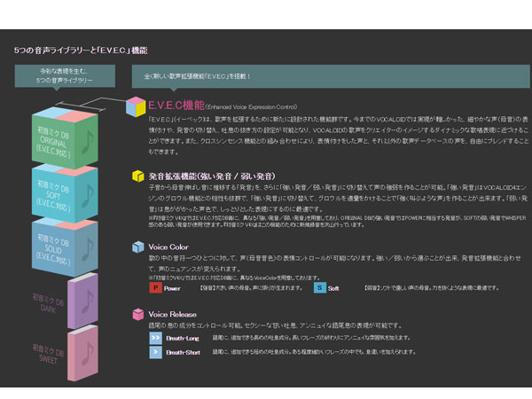The width and height of the screenshot is (532, 399).
Task: Click the Enhanced Voice Expression Control subtitle
Action: point(252,107)
